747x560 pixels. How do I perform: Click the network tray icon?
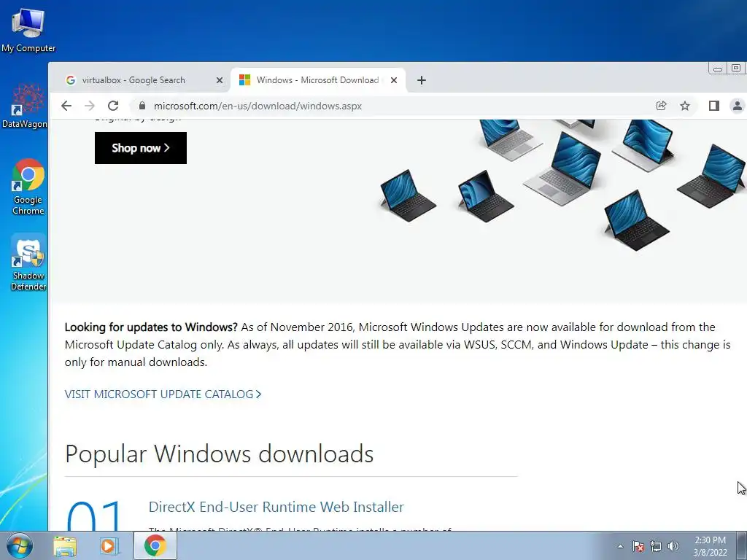[656, 546]
